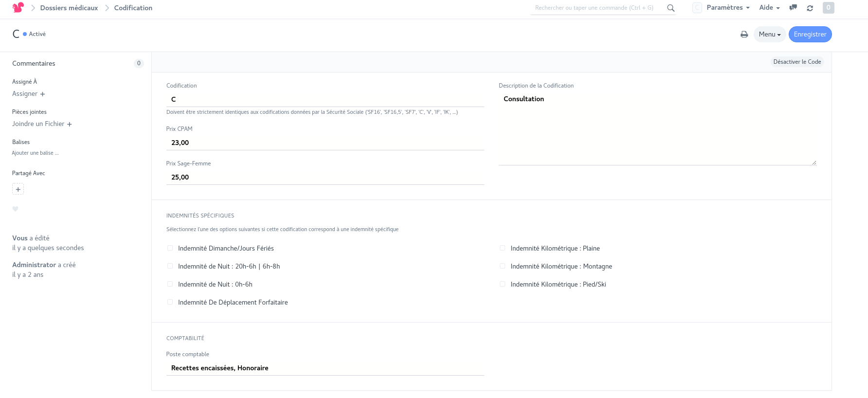868x398 pixels.
Task: Check Indemnité Dimanche/Jours Fériés
Action: click(x=170, y=248)
